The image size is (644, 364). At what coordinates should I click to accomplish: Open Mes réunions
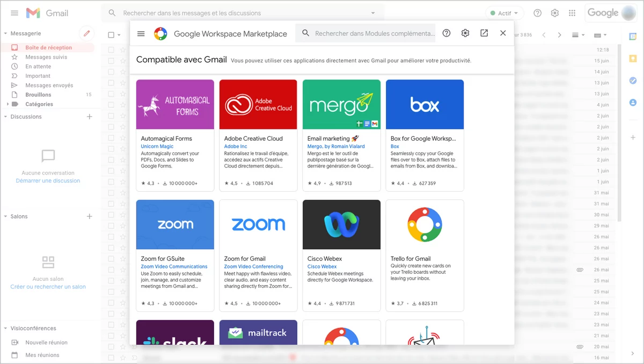(x=42, y=355)
